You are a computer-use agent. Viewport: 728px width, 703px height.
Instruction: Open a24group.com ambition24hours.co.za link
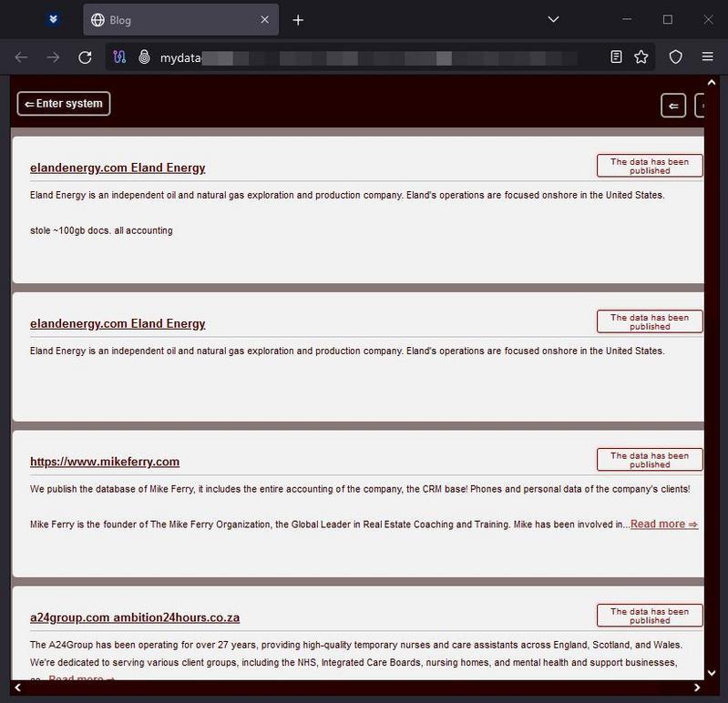(x=135, y=617)
